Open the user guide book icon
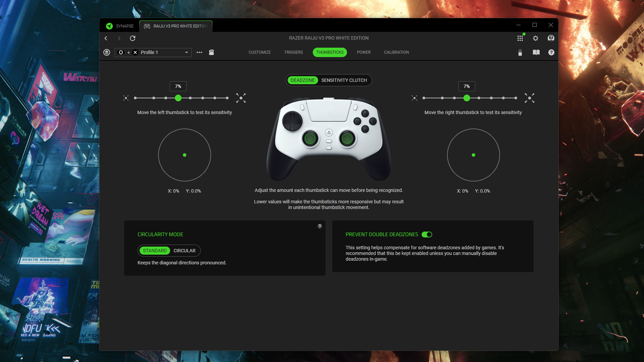The height and width of the screenshot is (362, 644). tap(536, 52)
